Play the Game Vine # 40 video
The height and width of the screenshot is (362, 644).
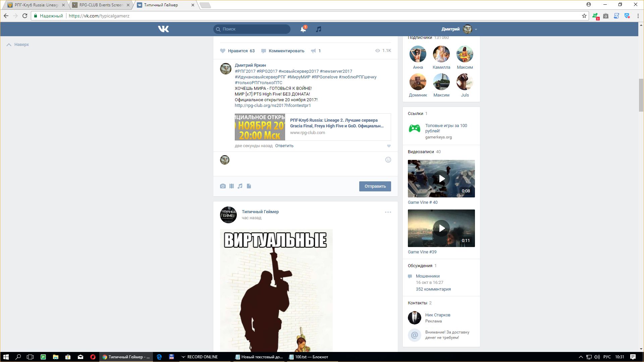coord(441,179)
